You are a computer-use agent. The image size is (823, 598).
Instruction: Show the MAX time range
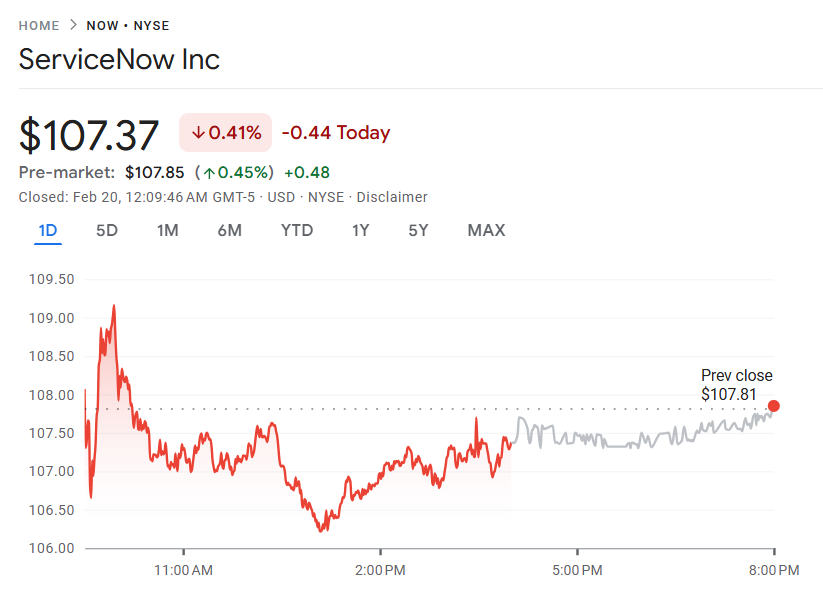point(486,231)
